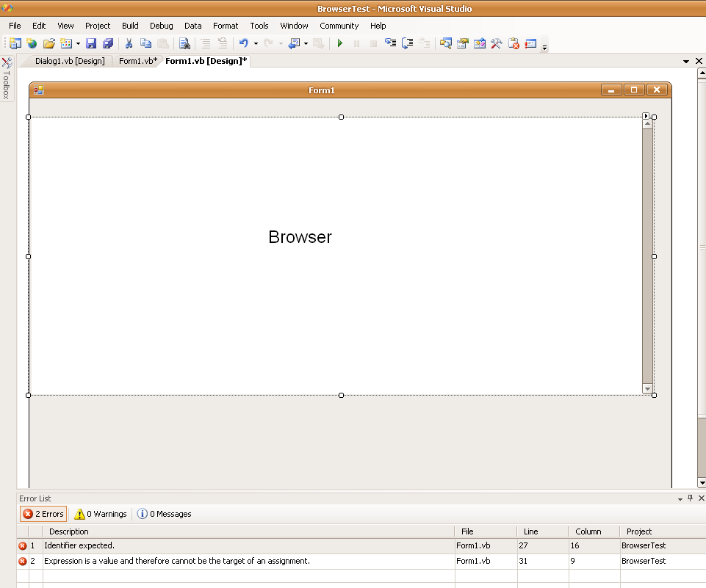Switch to the Form1.vb* code tab
The width and height of the screenshot is (706, 588).
tap(138, 61)
